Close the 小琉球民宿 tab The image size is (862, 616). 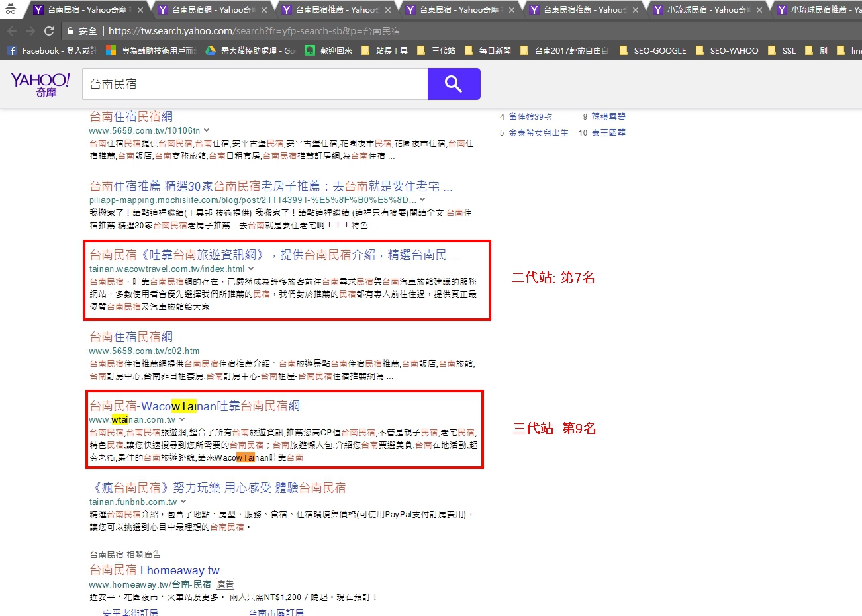(759, 10)
